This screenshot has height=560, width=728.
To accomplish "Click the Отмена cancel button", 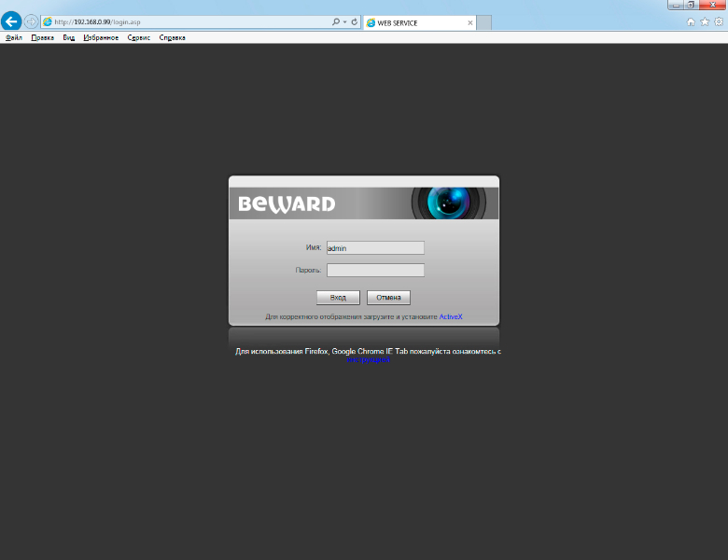I will (388, 298).
